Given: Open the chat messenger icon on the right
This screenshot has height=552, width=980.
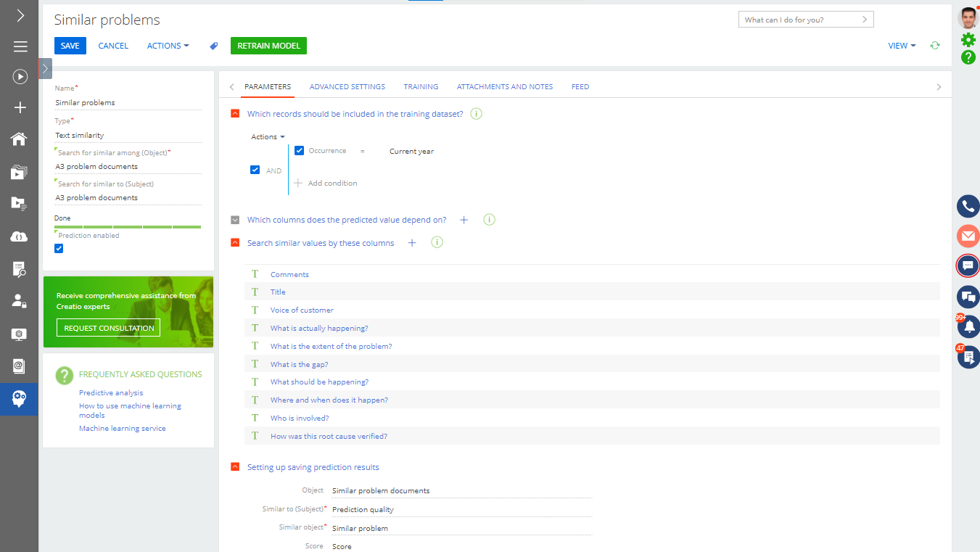Looking at the screenshot, I should point(968,265).
